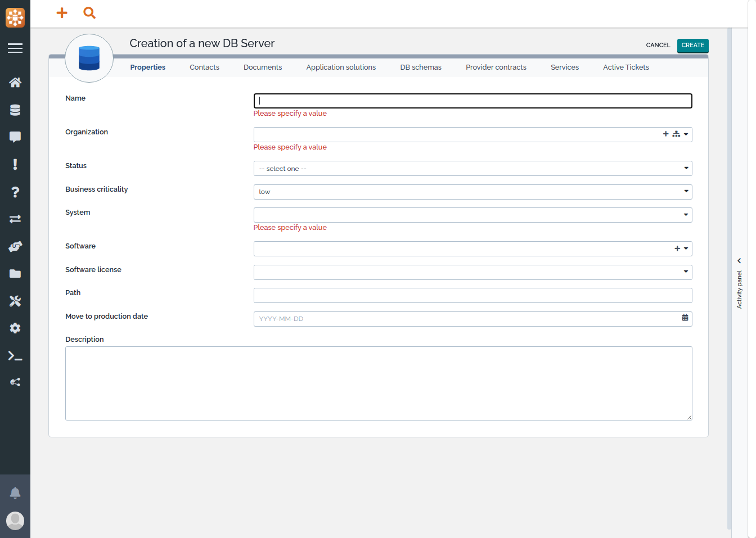Switch to the DB schemas tab
The image size is (756, 538).
[421, 67]
